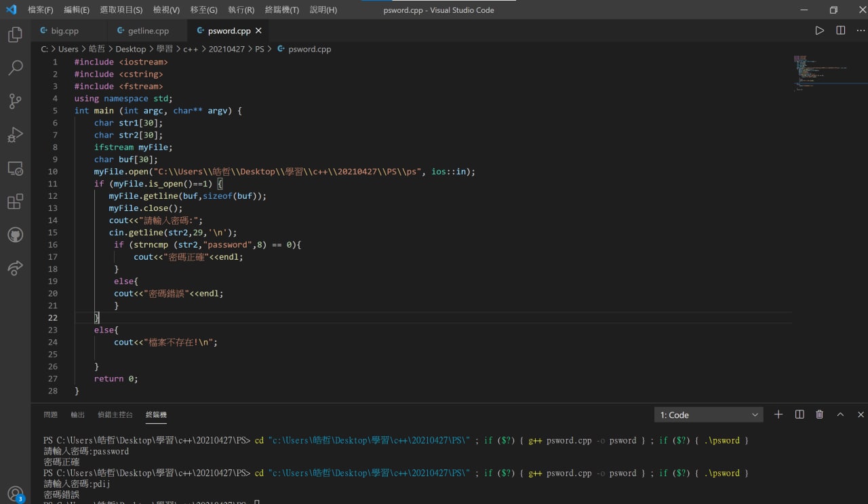Expand the 20210427 breadcrumb folder

[x=226, y=49]
